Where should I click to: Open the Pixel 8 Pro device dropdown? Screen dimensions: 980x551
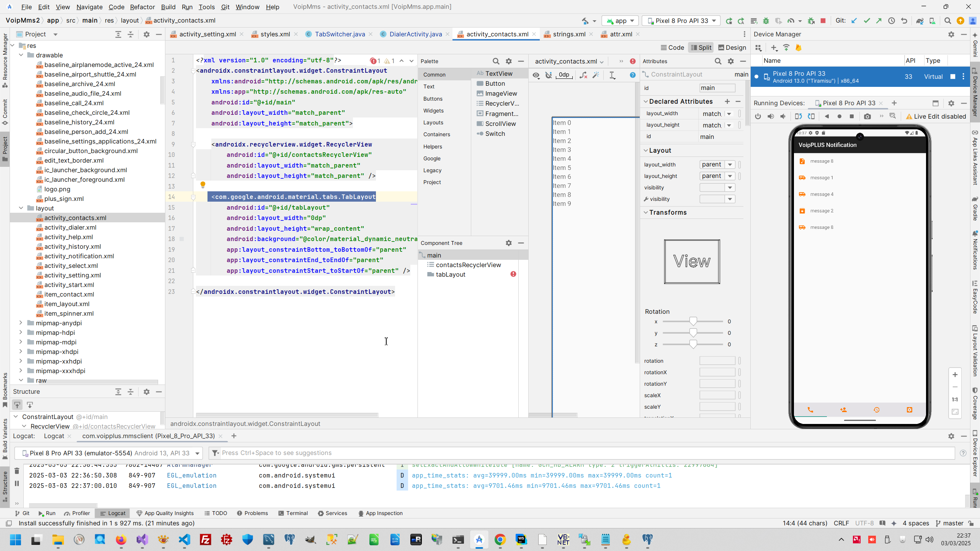point(681,21)
